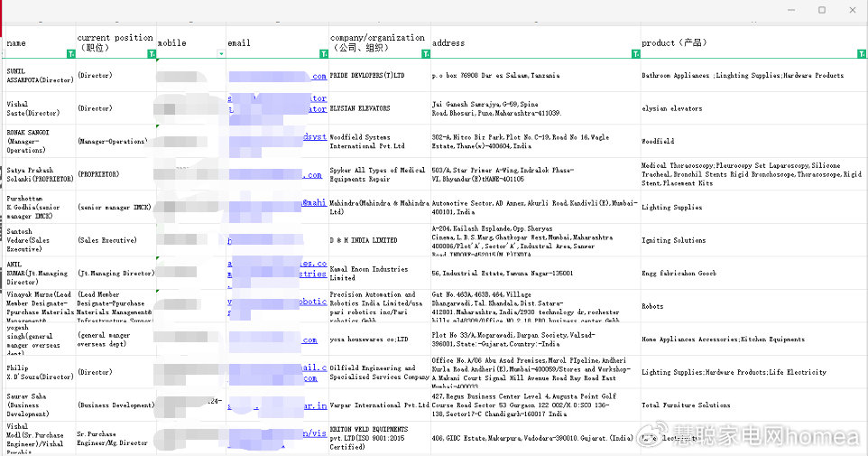The width and height of the screenshot is (868, 456).
Task: Open the current position column filter button
Action: point(152,54)
